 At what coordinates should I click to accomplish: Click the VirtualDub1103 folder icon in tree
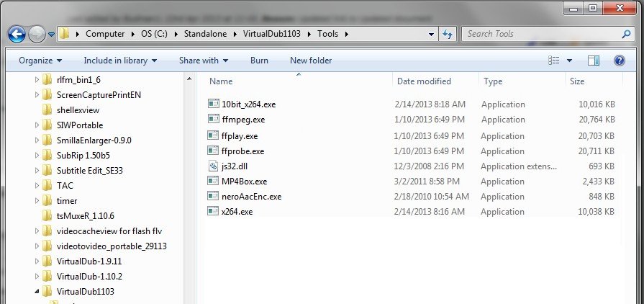coord(47,291)
